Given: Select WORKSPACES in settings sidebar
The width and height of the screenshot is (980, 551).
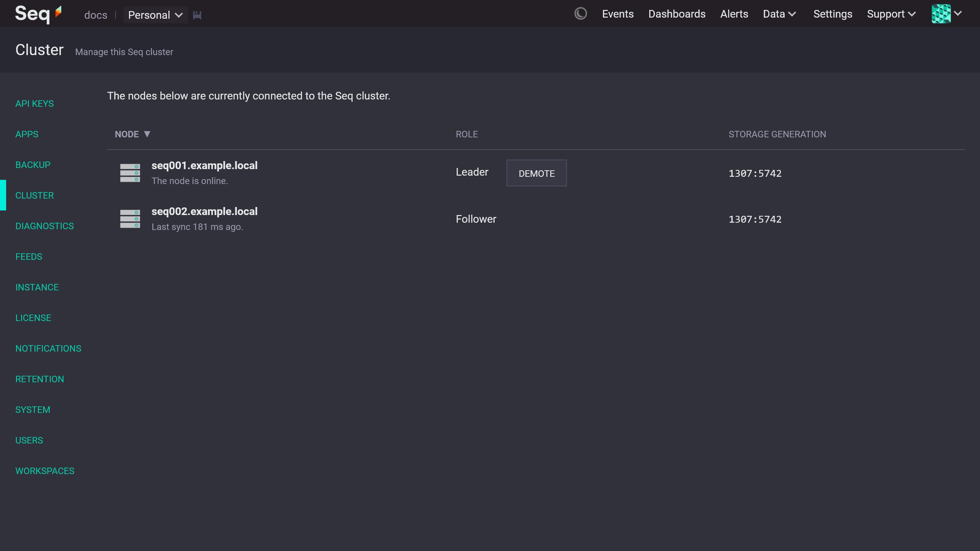Looking at the screenshot, I should coord(45,471).
